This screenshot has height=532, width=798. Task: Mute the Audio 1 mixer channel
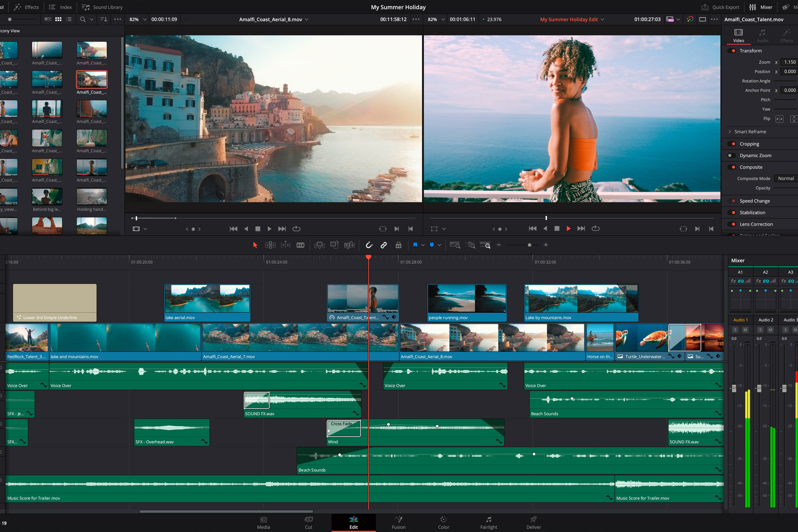[x=745, y=330]
